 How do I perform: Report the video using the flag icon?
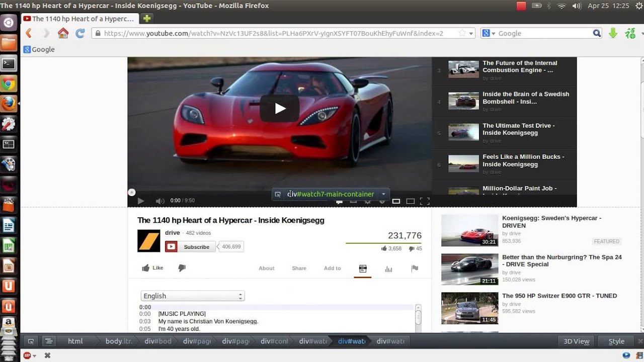[x=415, y=268]
